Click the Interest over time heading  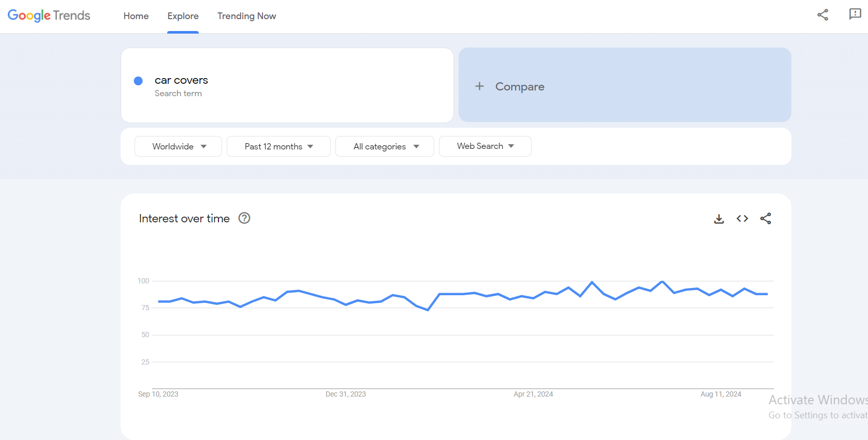(x=184, y=219)
